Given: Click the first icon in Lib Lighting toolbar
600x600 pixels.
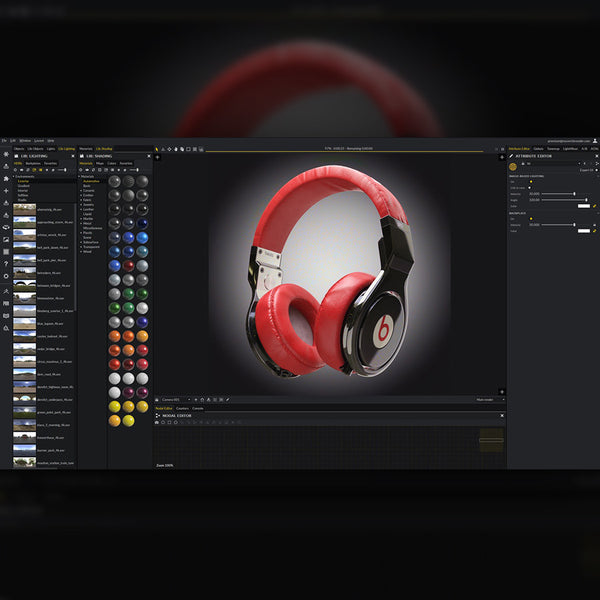Looking at the screenshot, I should (x=15, y=170).
